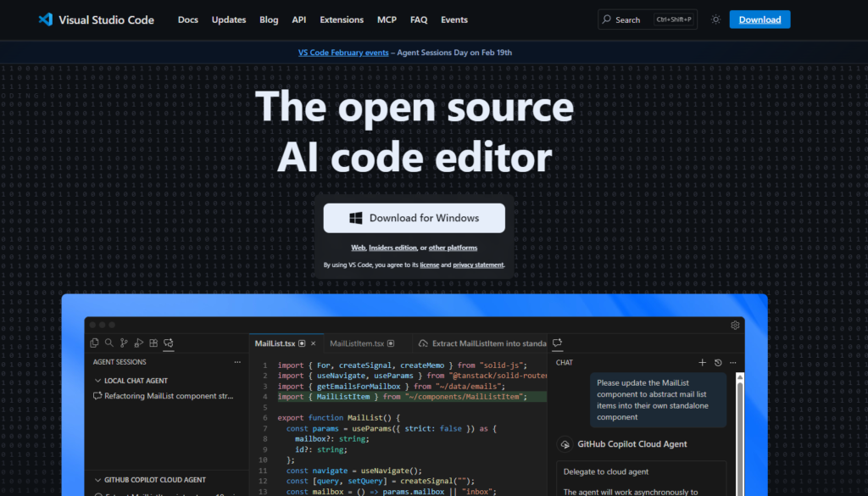This screenshot has height=496, width=868.
Task: Open the Extensions menu item
Action: pos(342,20)
